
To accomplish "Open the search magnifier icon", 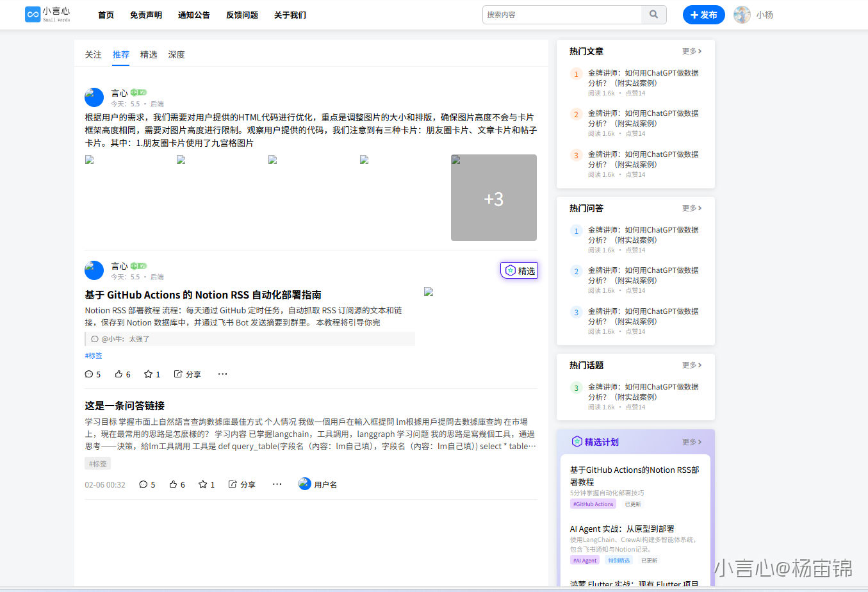I will point(653,14).
